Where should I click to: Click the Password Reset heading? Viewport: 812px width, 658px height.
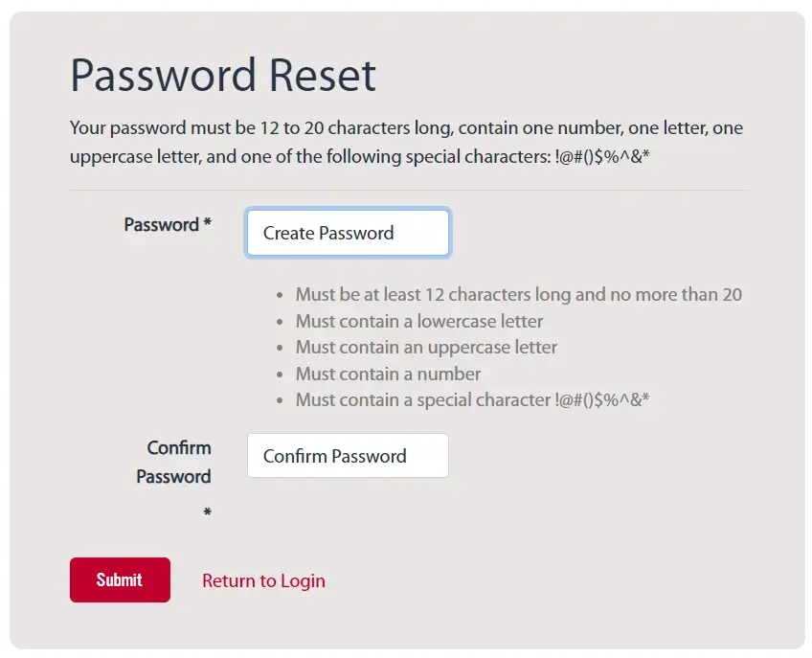223,76
